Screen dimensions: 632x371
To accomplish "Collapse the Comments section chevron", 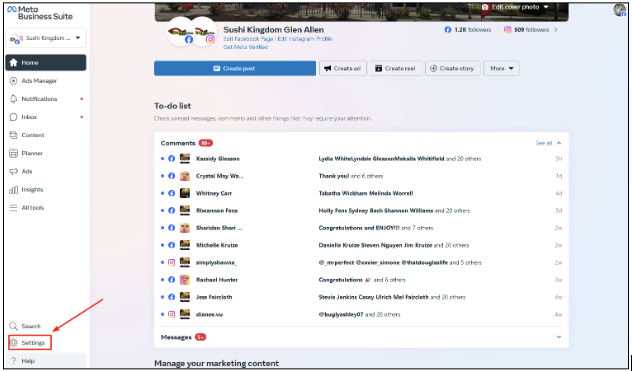I will 559,143.
